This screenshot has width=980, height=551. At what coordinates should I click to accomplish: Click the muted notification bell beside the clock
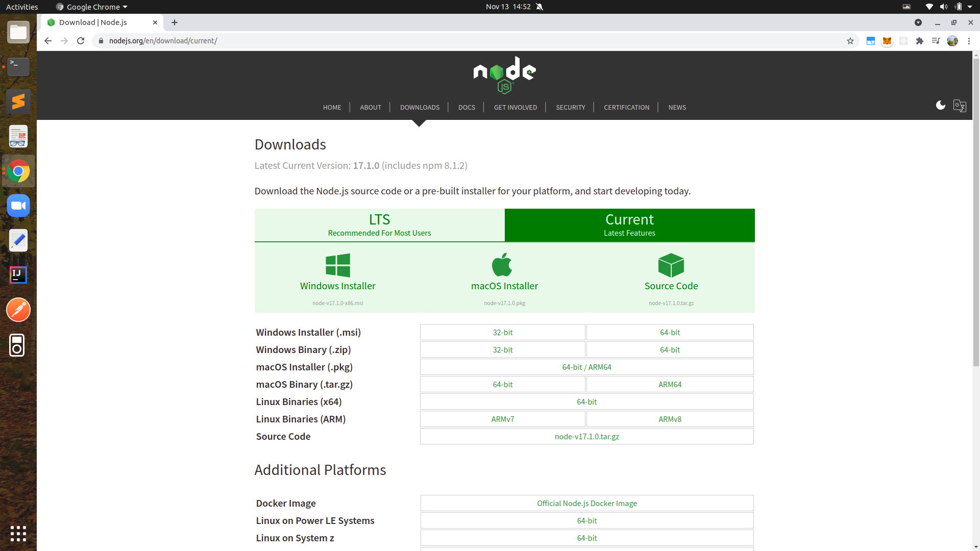click(x=540, y=7)
